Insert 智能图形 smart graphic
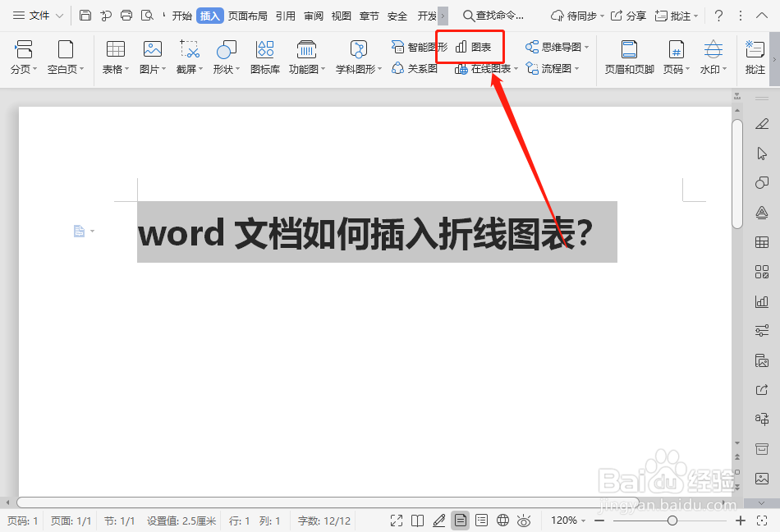The width and height of the screenshot is (780, 532). click(419, 47)
